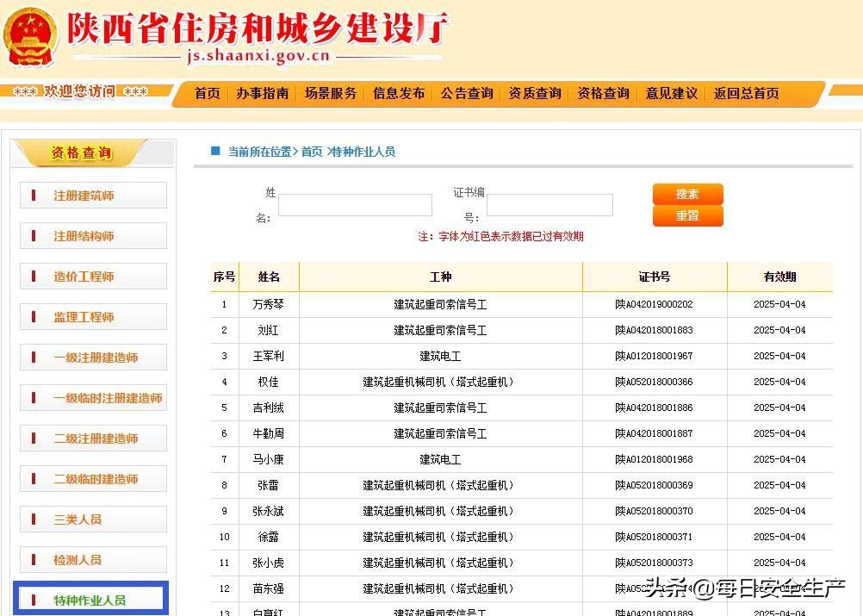Click the national emblem logo
This screenshot has height=616, width=863.
click(x=29, y=36)
